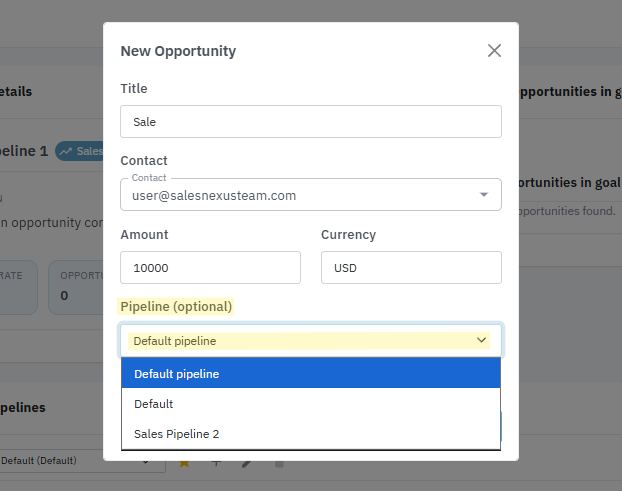Viewport: 622px width, 491px height.
Task: Click the Currency field showing USD
Action: click(410, 268)
